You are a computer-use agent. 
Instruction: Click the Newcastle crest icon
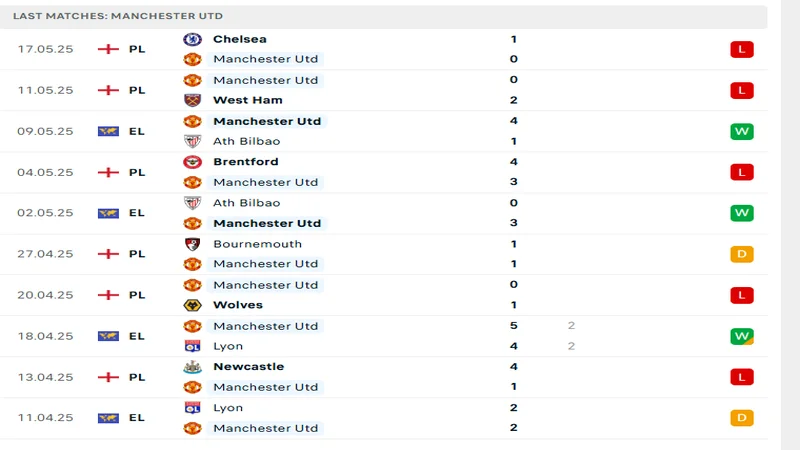(x=192, y=367)
